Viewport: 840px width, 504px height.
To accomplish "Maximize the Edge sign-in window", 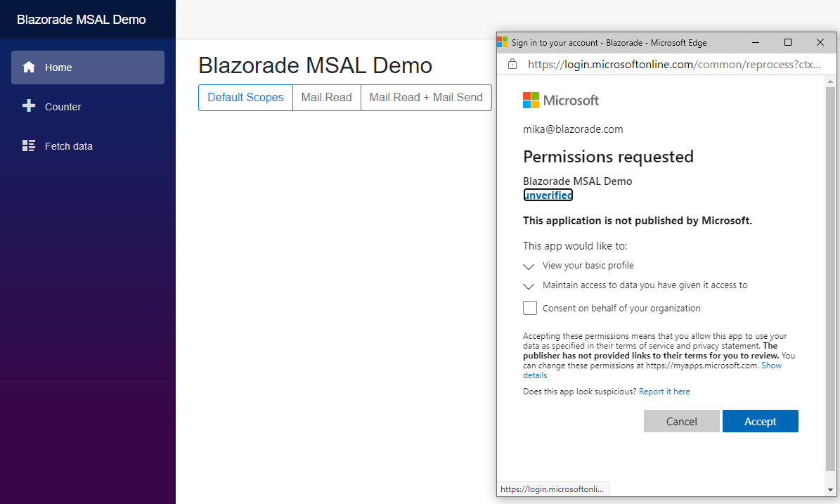I will (787, 42).
